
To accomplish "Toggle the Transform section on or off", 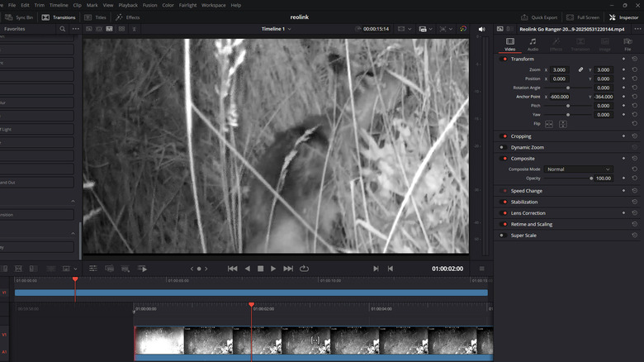I will 504,60.
